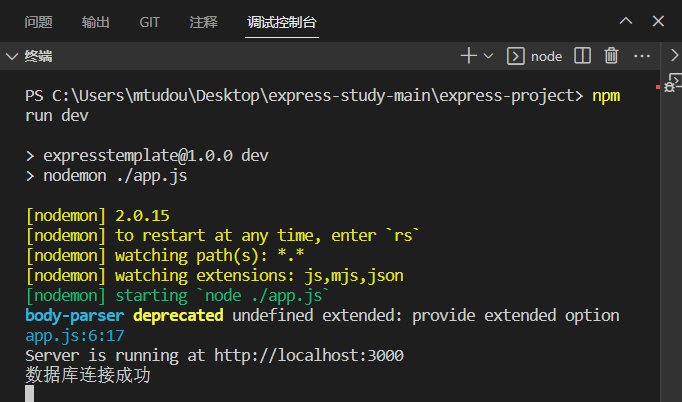Image resolution: width=682 pixels, height=402 pixels.
Task: Select the 调试控制台 tab
Action: [281, 22]
